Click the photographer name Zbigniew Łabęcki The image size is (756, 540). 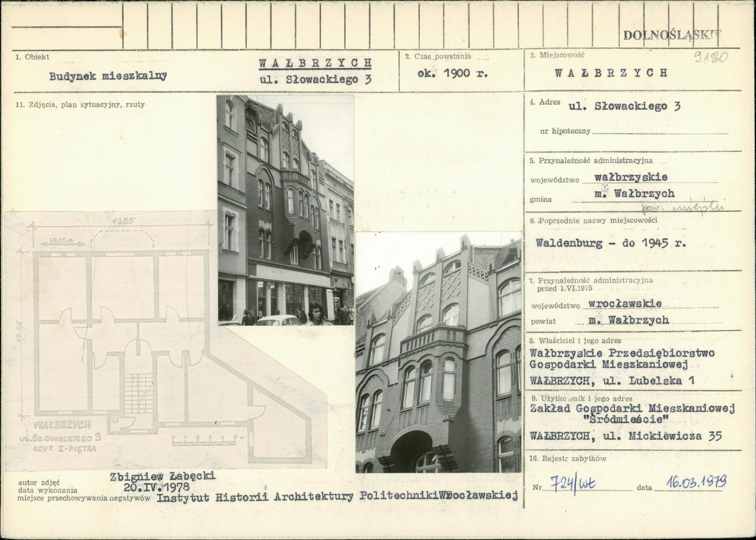tap(163, 476)
